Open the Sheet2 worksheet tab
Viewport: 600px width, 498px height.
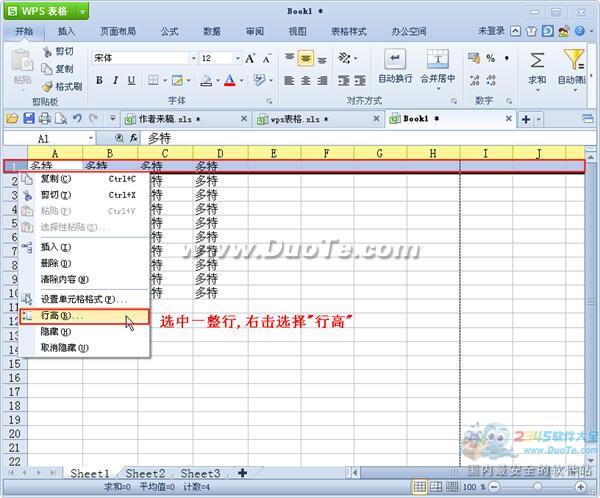point(145,473)
